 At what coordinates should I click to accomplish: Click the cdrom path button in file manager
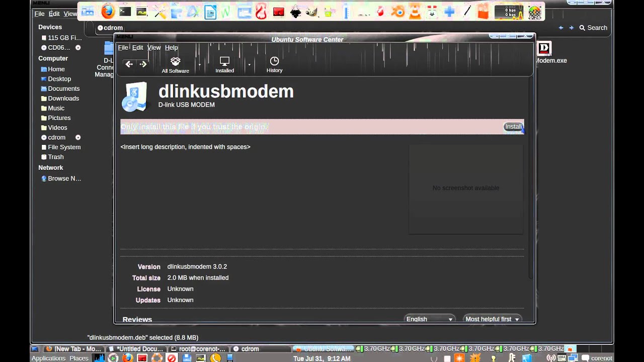point(110,28)
